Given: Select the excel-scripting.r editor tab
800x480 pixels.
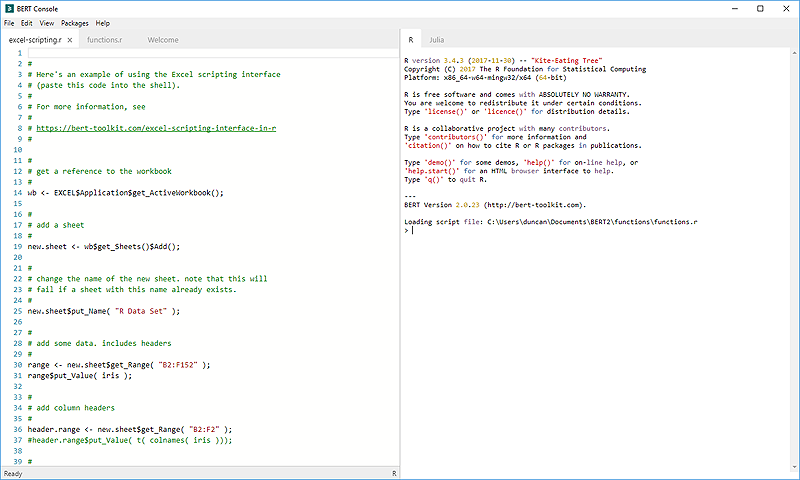Looking at the screenshot, I should [34, 40].
